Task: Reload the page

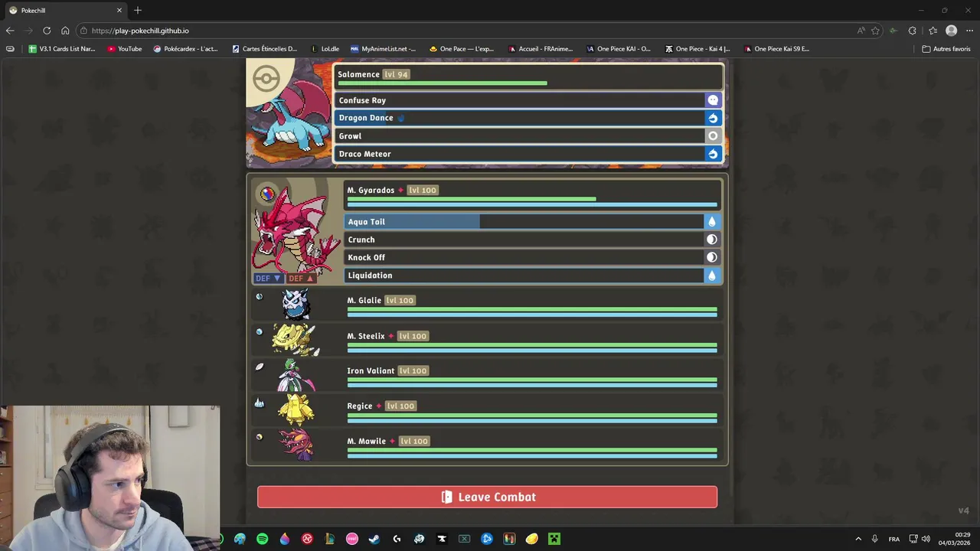Action: click(x=47, y=31)
